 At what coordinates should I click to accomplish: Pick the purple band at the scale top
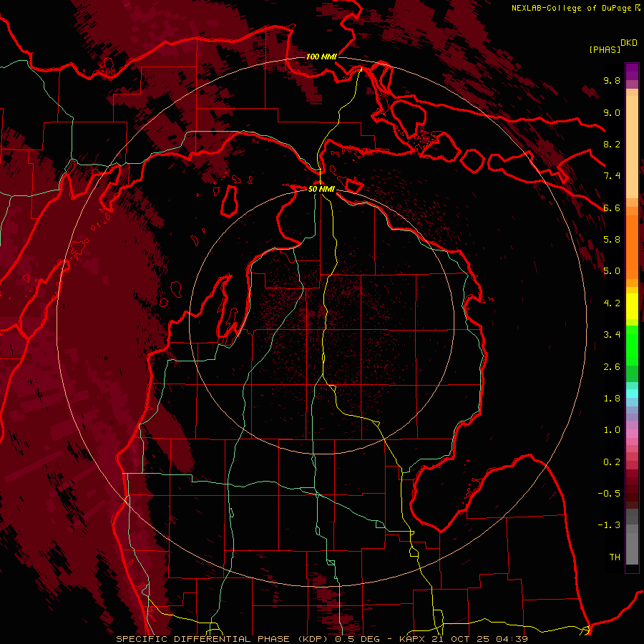(632, 72)
